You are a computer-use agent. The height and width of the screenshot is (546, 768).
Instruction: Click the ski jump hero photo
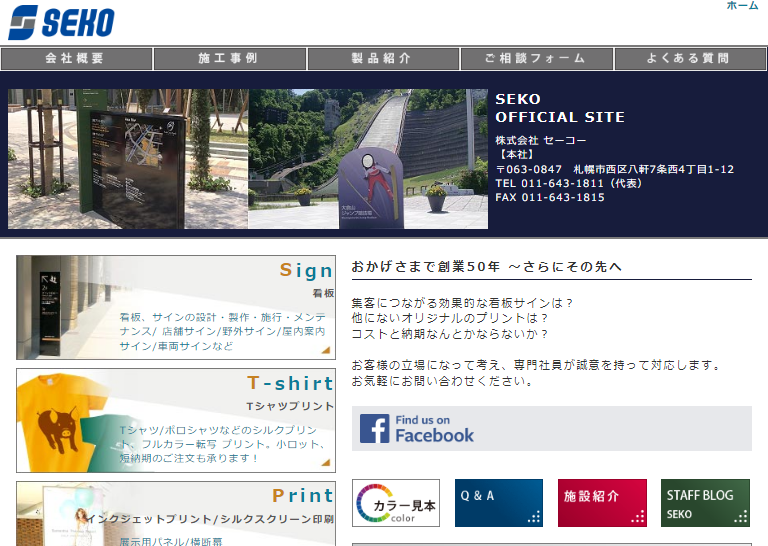pyautogui.click(x=368, y=159)
